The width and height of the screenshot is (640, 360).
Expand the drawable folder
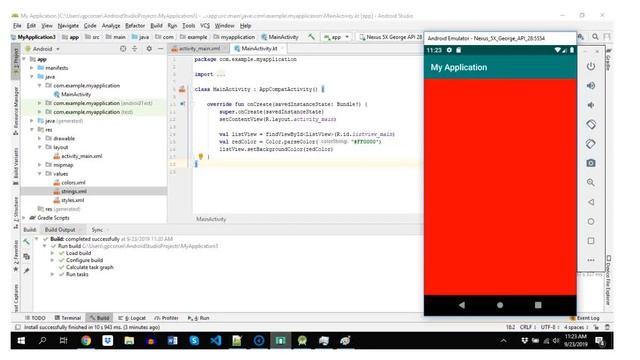(40, 138)
